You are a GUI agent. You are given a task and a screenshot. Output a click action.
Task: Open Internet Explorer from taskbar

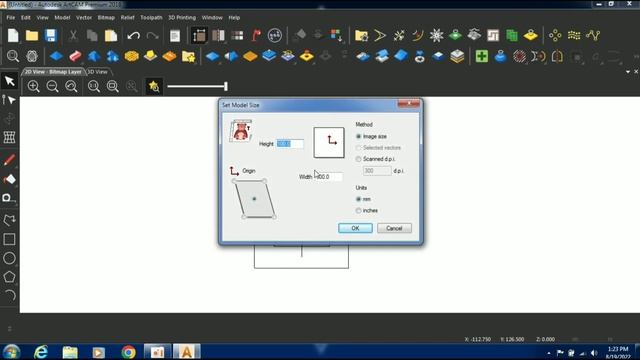[x=41, y=352]
